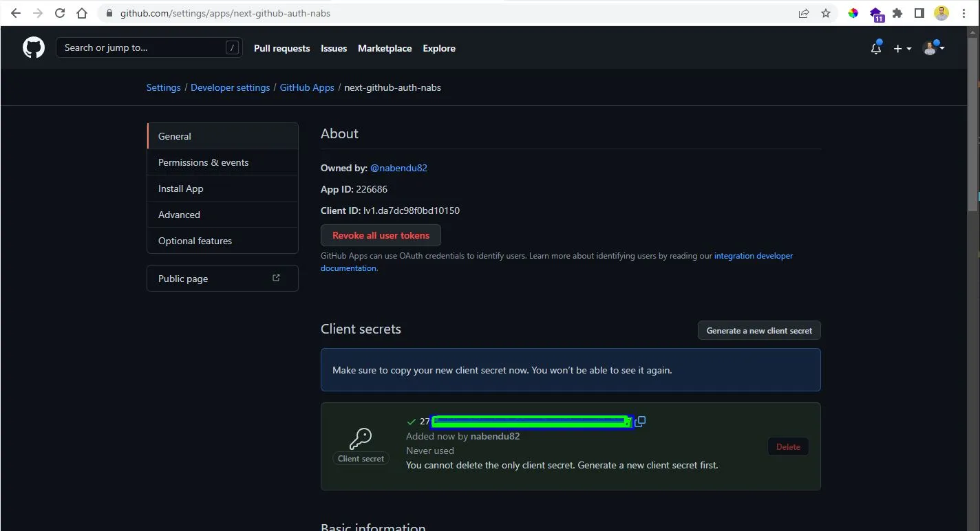Open the Extensions puzzle menu
The width and height of the screenshot is (980, 531).
(x=897, y=13)
